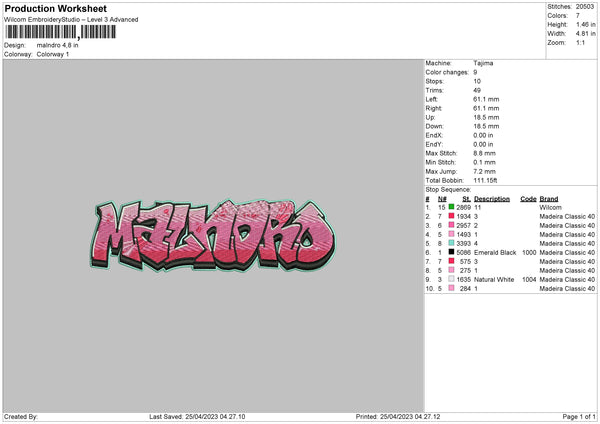Click the St. column header
The width and height of the screenshot is (600, 424).
pyautogui.click(x=466, y=199)
